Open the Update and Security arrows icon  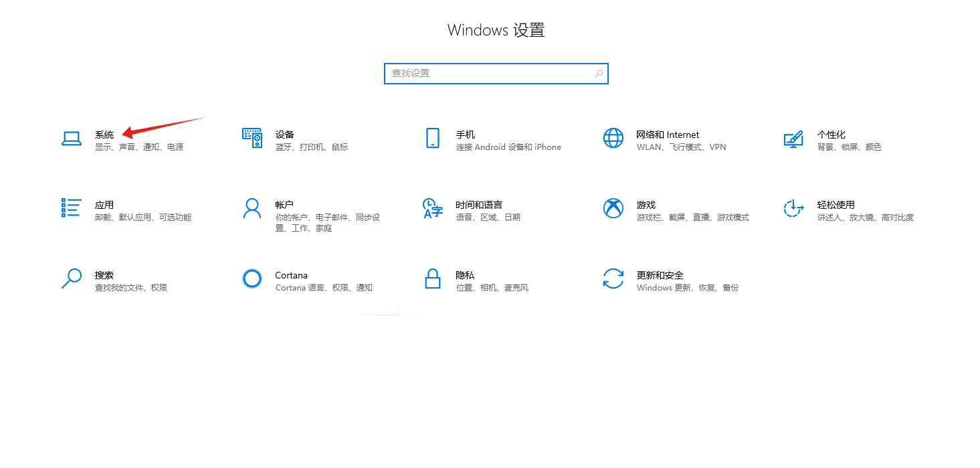[x=613, y=279]
